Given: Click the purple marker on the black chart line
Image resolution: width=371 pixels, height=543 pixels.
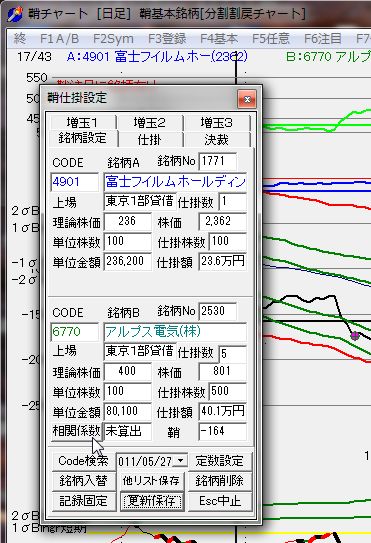Looking at the screenshot, I should 354,335.
